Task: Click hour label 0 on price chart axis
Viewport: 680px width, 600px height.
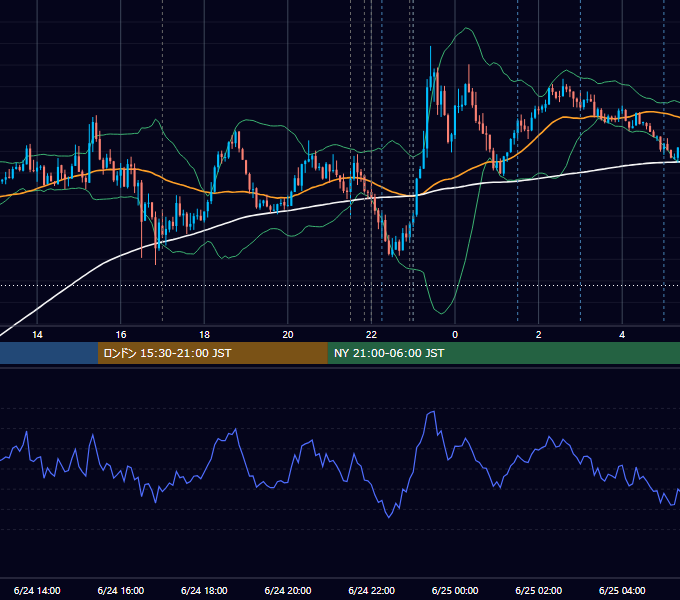Action: 455,335
